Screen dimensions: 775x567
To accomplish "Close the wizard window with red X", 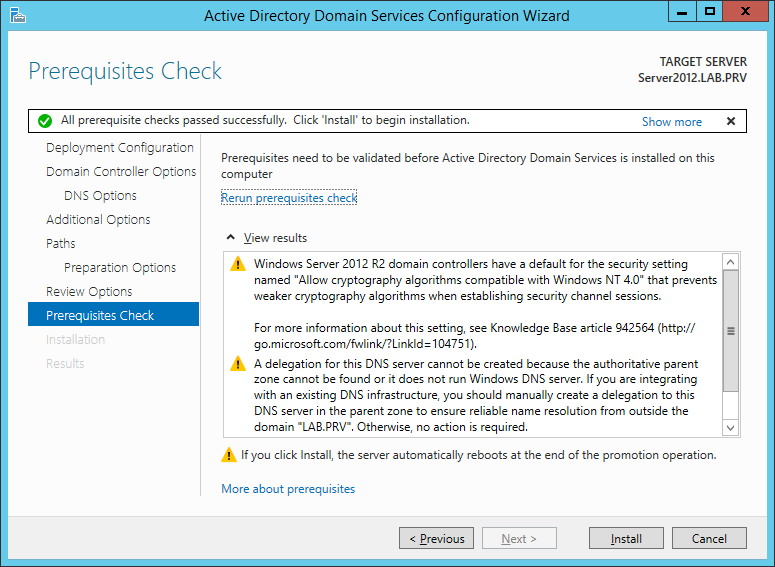I will 745,12.
